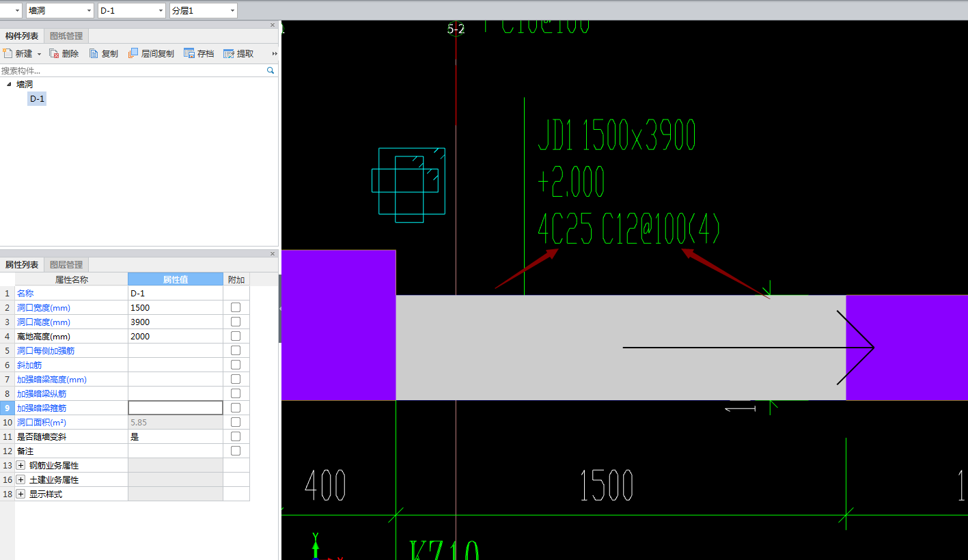Click the 搜索构件 search field

130,70
